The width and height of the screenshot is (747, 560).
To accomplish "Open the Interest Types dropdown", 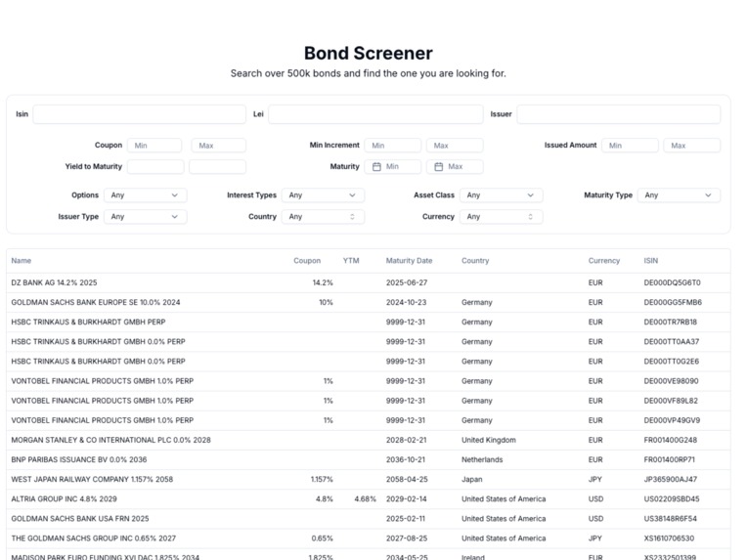I will [x=323, y=195].
